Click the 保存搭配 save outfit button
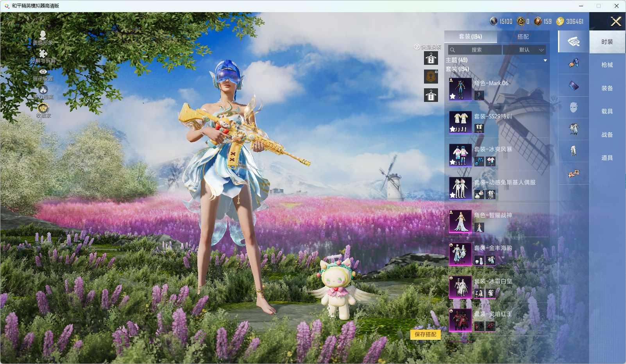626x364 pixels. point(426,334)
